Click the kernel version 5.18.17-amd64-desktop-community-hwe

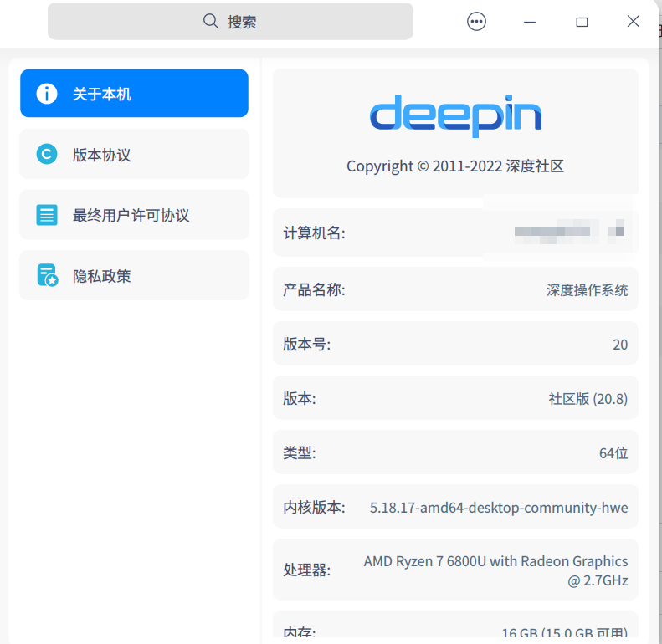click(499, 508)
